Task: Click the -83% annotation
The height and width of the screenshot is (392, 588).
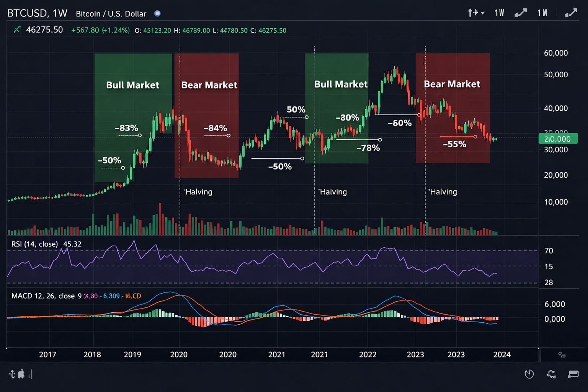Action: [x=126, y=128]
